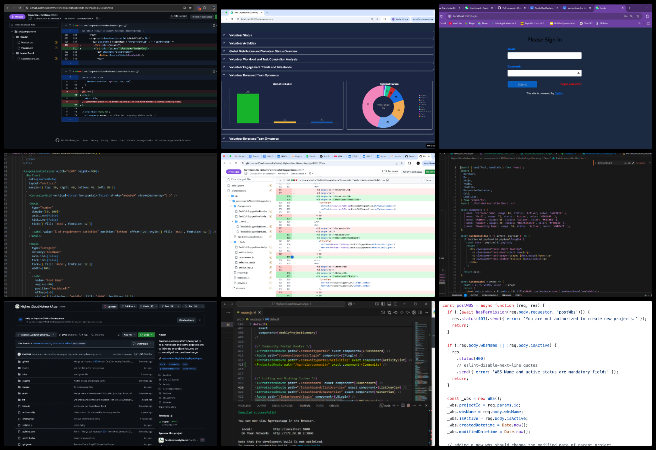
Task: Open the kebab menu on the upper diff file header in dark pull request window
Action: (215, 25)
